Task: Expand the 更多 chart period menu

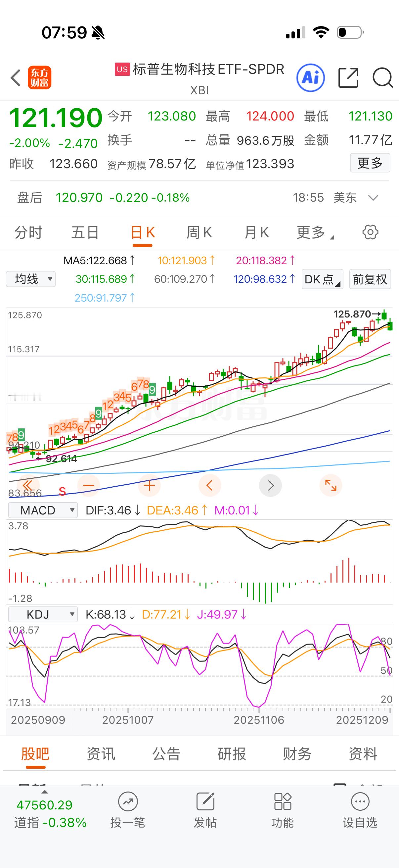Action: tap(315, 232)
